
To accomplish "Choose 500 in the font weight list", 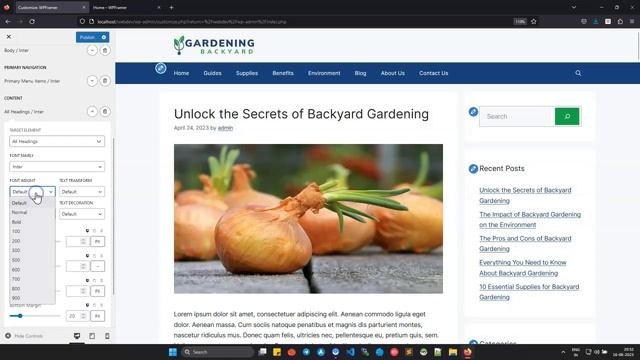I will coord(32,260).
